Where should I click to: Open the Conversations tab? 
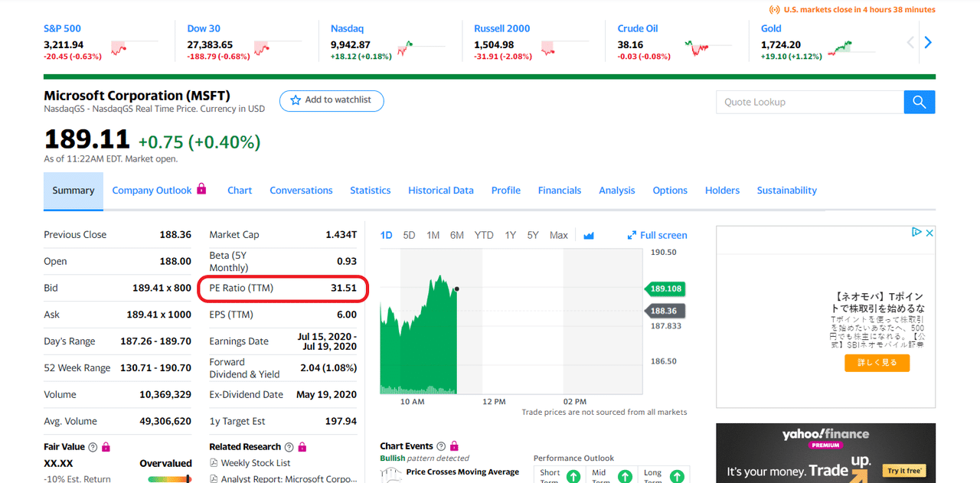(x=301, y=191)
